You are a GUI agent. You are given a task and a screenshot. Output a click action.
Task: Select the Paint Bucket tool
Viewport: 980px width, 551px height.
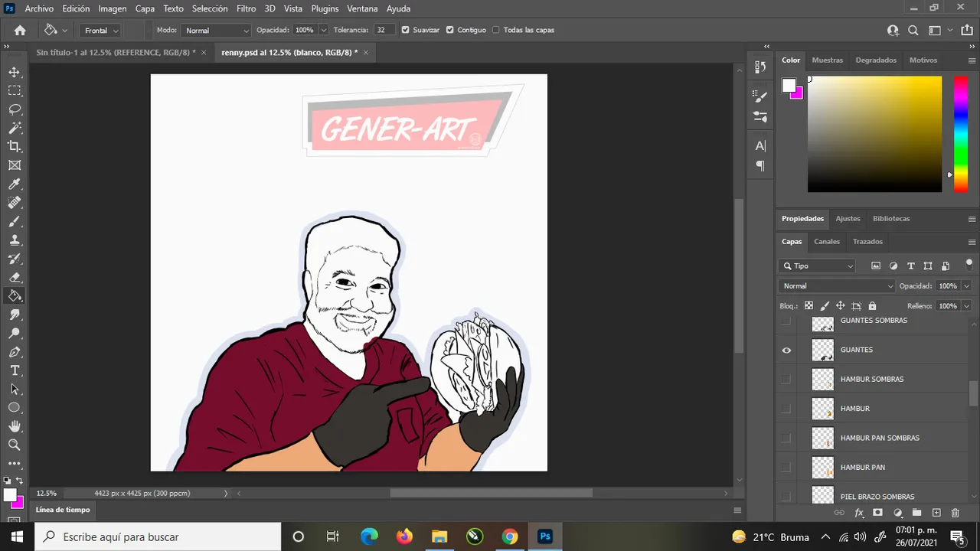click(15, 296)
